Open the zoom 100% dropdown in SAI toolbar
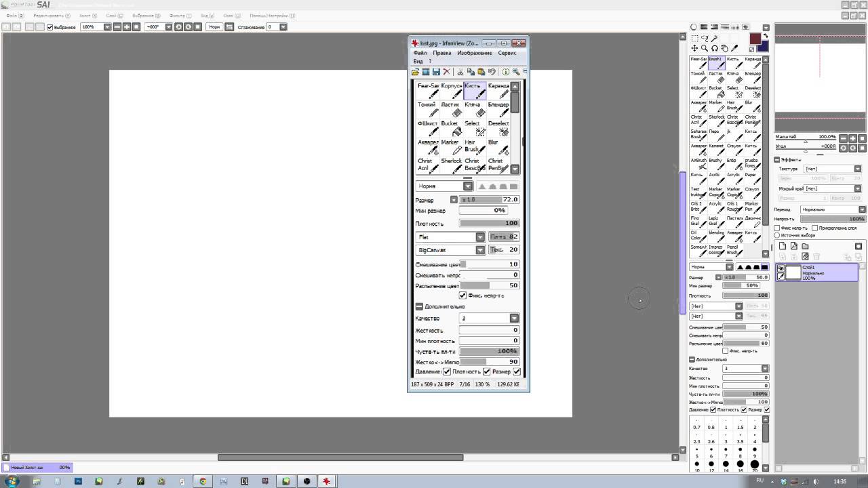Viewport: 868px width, 488px height. (x=107, y=27)
